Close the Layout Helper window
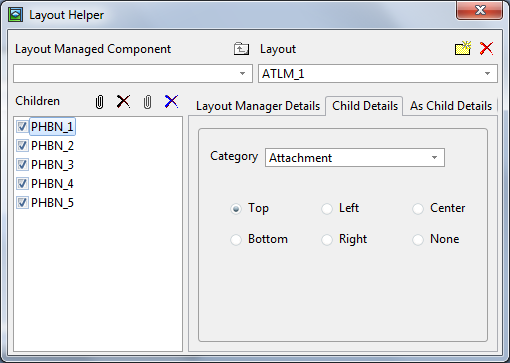The height and width of the screenshot is (363, 510). pos(480,10)
